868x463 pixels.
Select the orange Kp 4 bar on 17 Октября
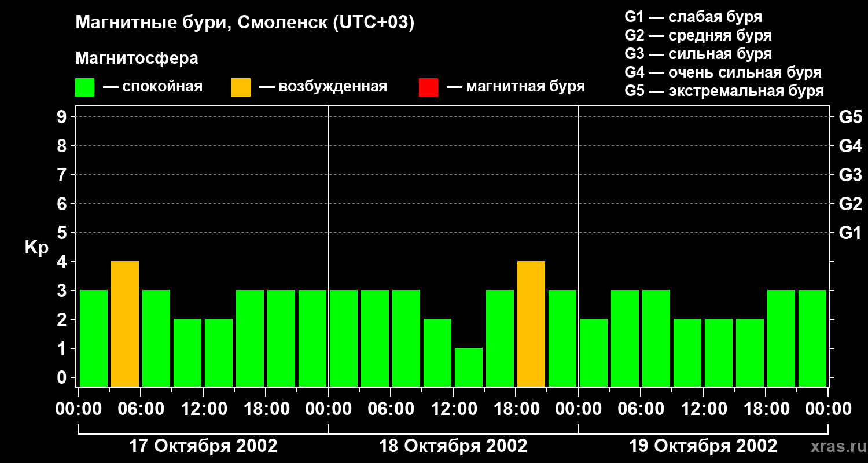125,324
